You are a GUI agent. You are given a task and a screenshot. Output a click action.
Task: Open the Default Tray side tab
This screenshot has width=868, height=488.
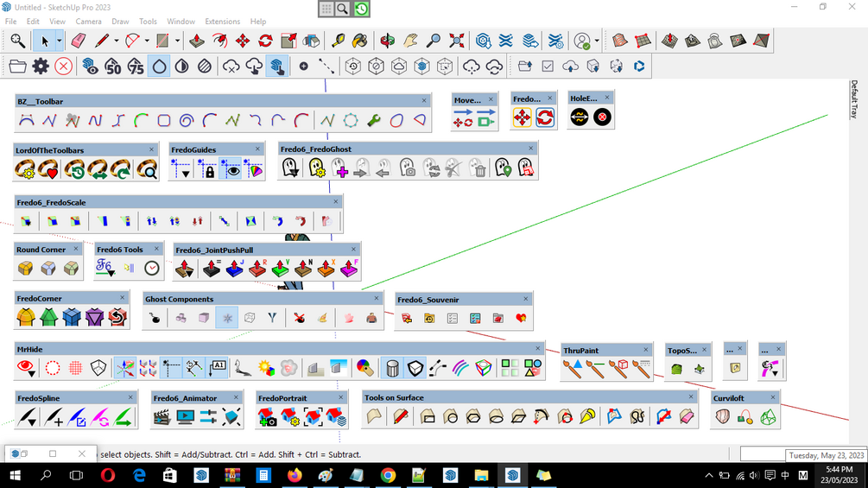point(854,99)
